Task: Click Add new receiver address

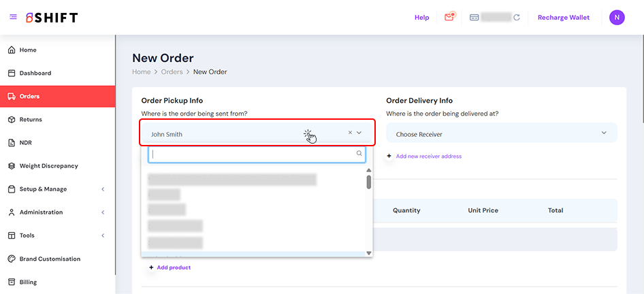Action: [x=428, y=157]
